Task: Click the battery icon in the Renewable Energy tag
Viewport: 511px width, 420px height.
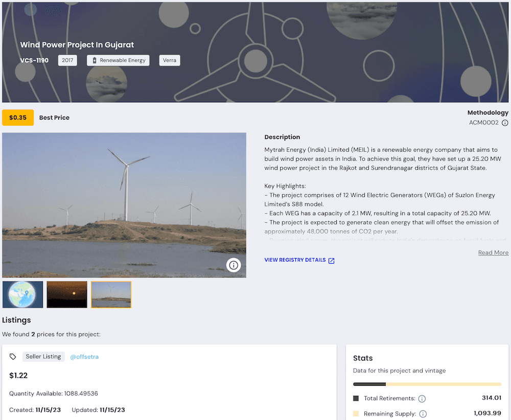Action: tap(94, 60)
